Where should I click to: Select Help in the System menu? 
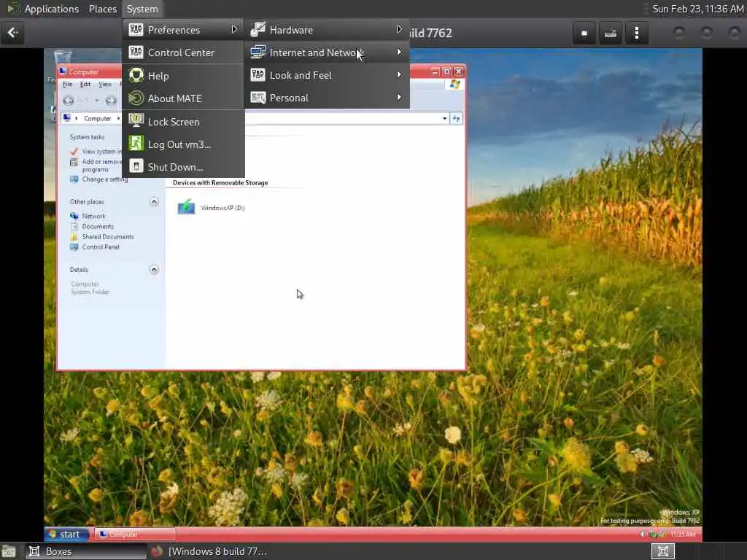183,76
